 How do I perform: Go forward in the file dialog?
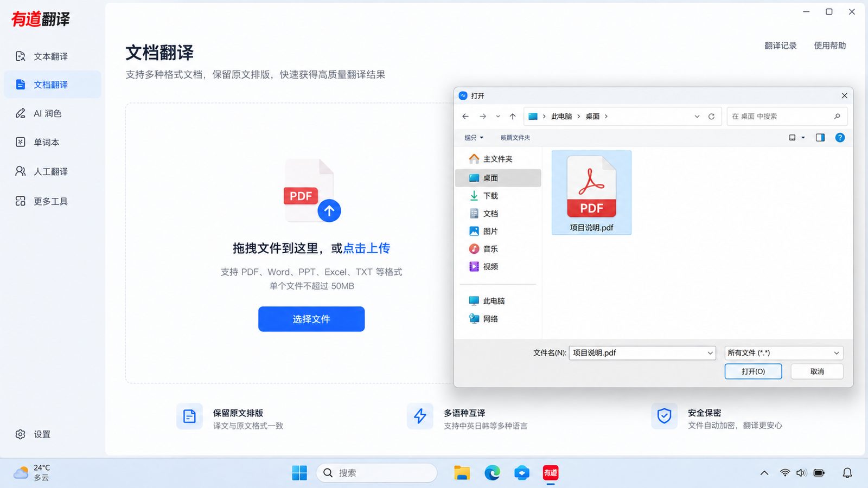483,117
